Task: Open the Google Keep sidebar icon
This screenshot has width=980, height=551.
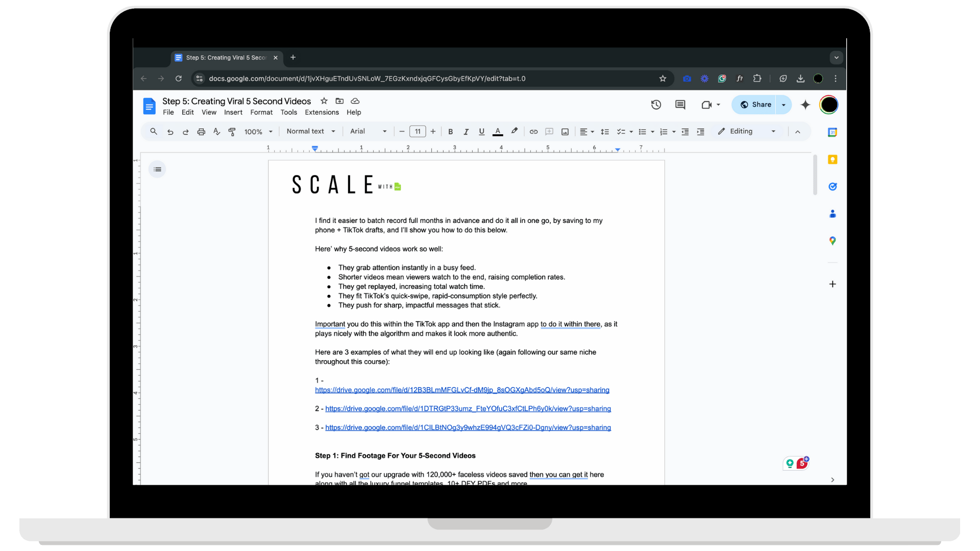Action: point(832,160)
